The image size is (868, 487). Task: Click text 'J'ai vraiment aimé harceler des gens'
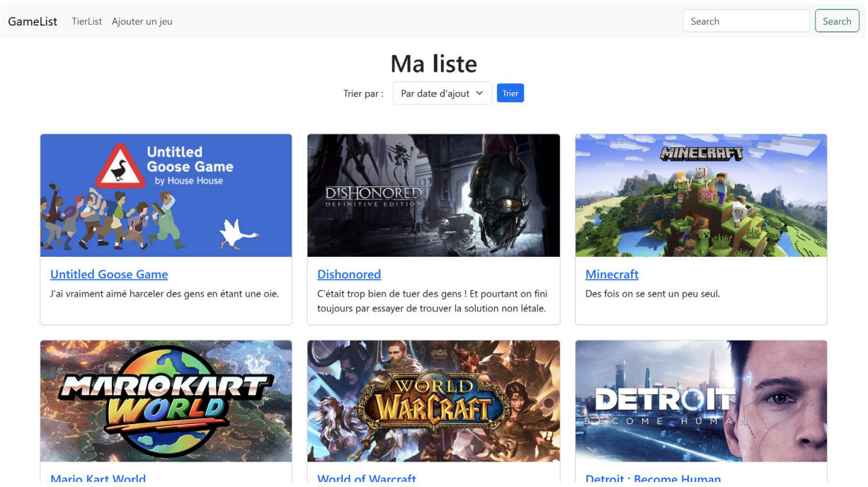(132, 294)
